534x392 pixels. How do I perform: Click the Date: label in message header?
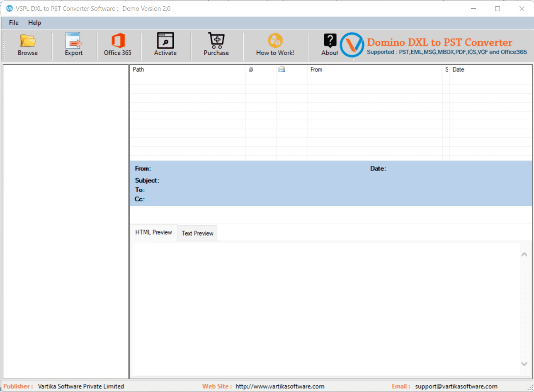point(378,168)
